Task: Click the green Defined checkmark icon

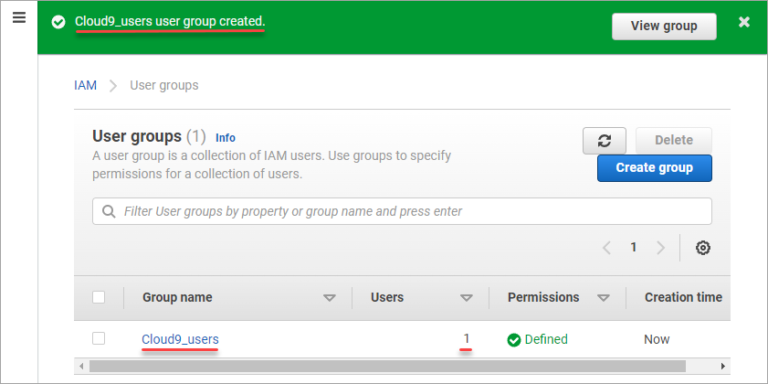Action: (x=514, y=340)
